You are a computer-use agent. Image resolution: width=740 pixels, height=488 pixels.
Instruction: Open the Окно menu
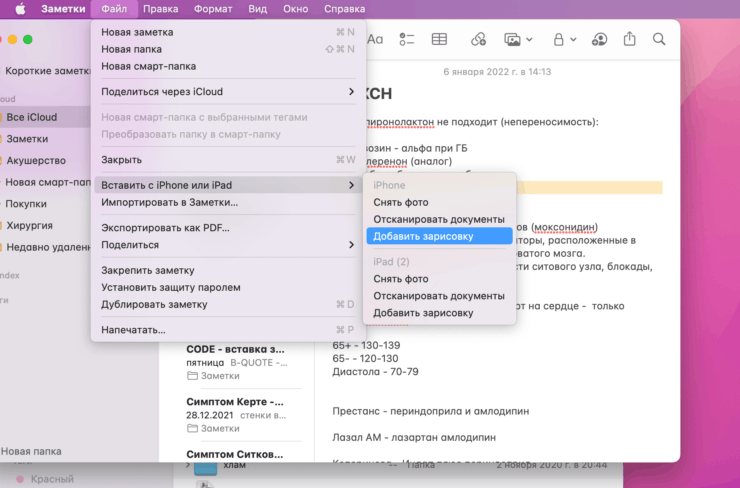pos(295,9)
